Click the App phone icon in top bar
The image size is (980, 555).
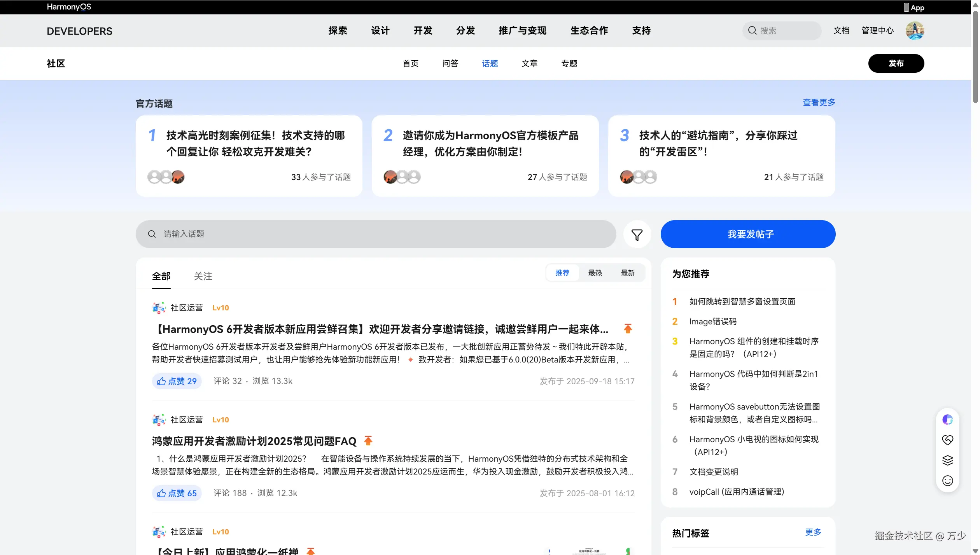(906, 7)
